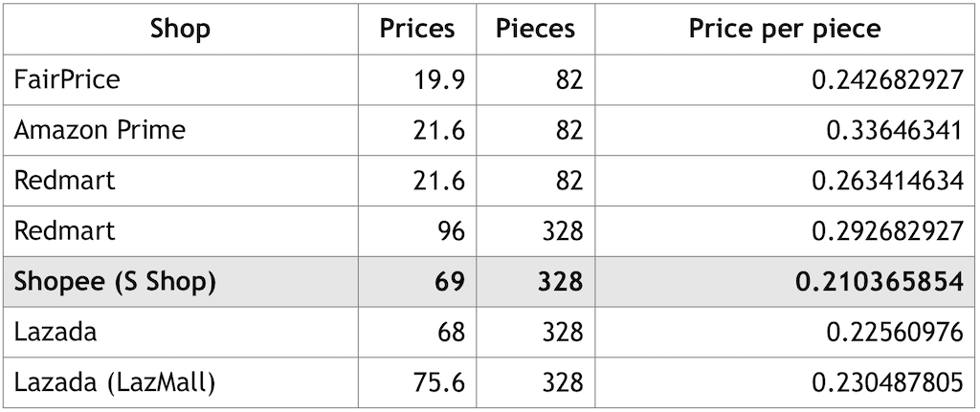This screenshot has height=412, width=980.
Task: Select the 0.33646341 value cell
Action: point(785,130)
